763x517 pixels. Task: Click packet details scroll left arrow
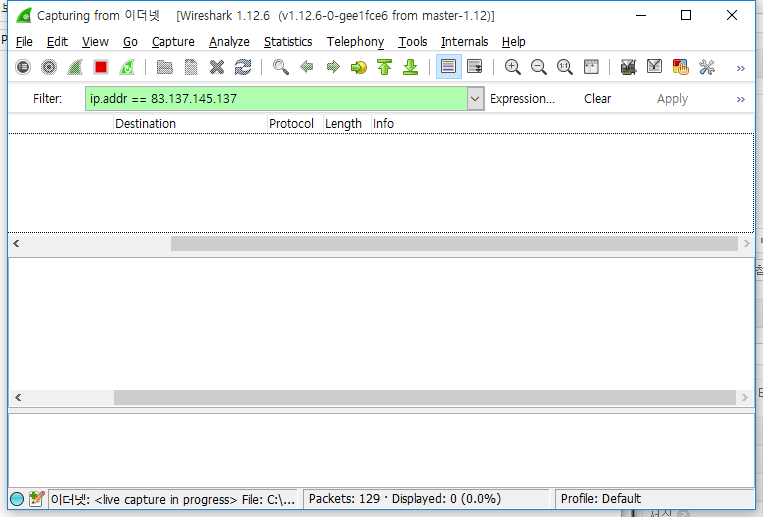pyautogui.click(x=18, y=398)
